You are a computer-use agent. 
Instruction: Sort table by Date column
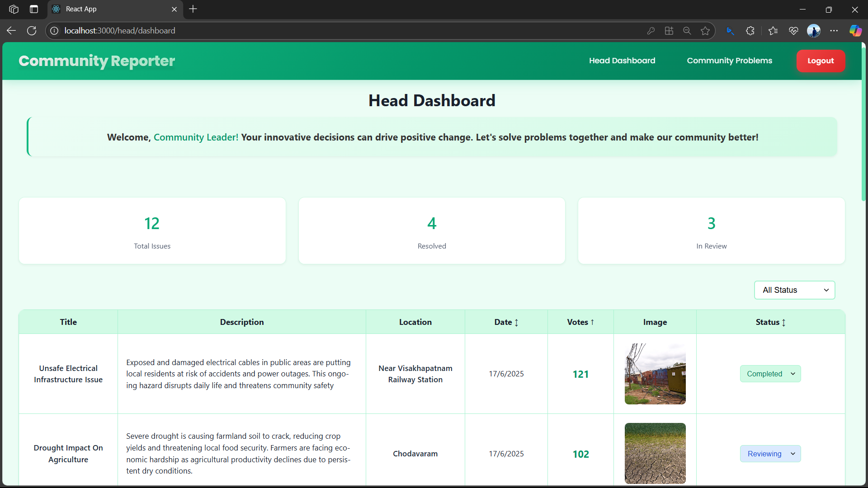click(x=506, y=322)
